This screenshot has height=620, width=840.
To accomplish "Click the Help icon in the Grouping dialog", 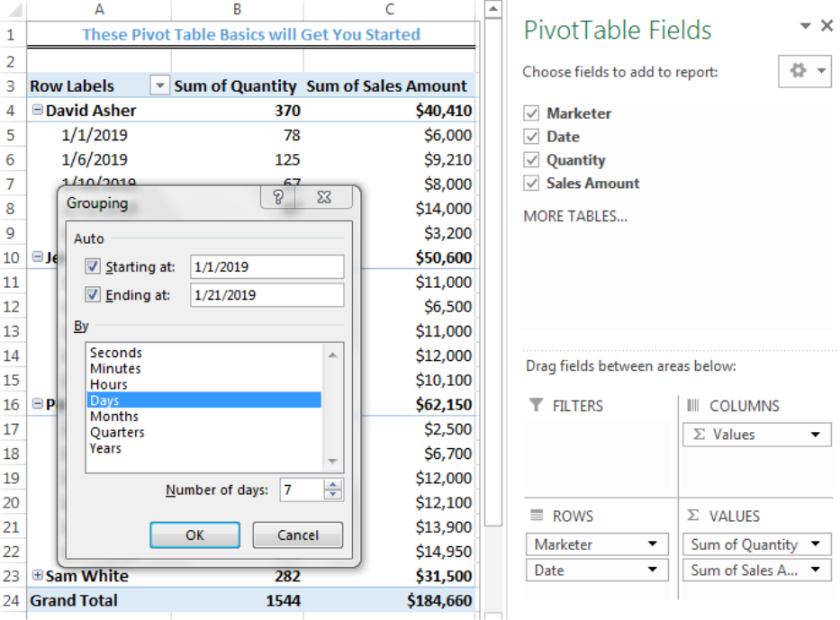I will point(276,196).
